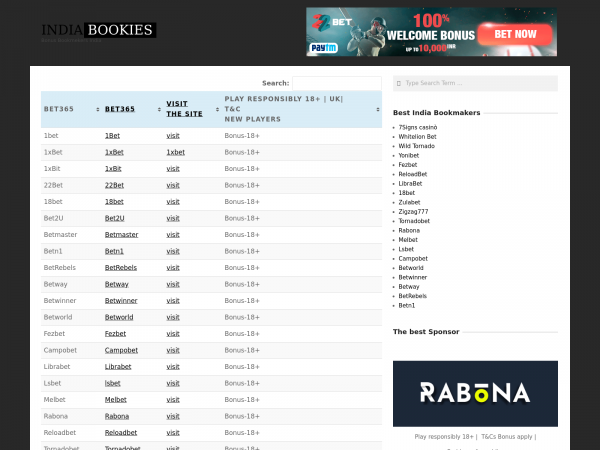The width and height of the screenshot is (600, 450).
Task: Click visit link in 22Bet row
Action: click(173, 185)
